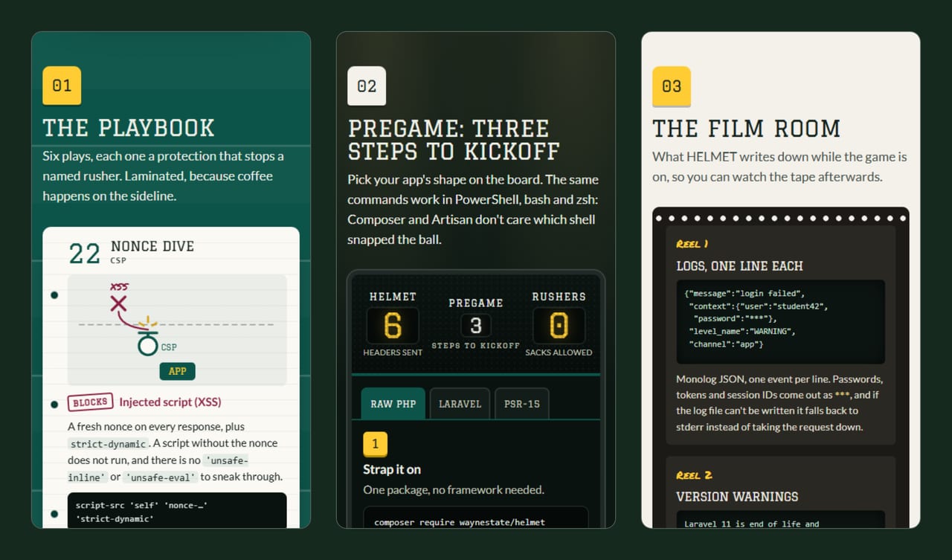
Task: Click the Pick your app's shape paragraph
Action: pos(475,210)
